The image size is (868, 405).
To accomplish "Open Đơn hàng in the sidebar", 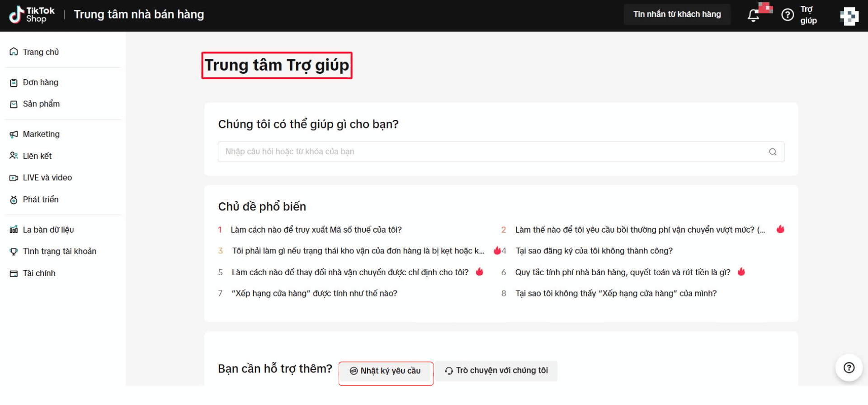I will pos(40,82).
